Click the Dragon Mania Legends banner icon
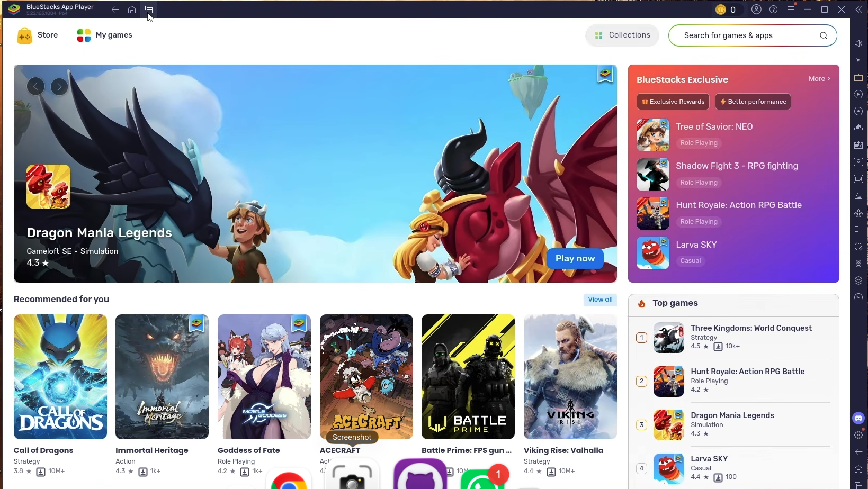 point(48,186)
